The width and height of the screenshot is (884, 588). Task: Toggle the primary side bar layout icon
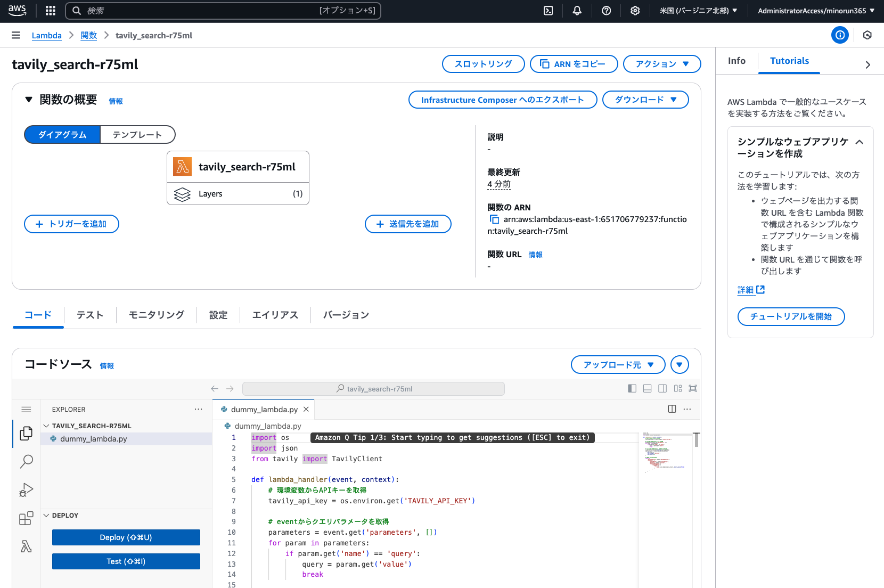[632, 389]
